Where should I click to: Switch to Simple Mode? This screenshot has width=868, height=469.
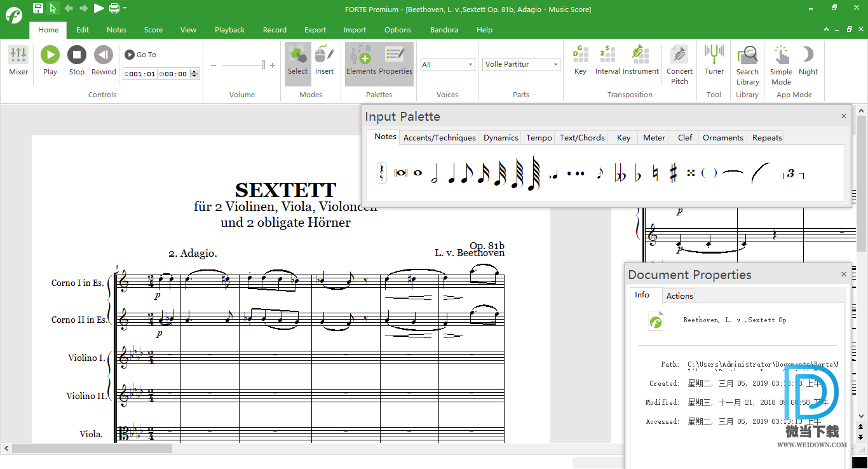coord(781,65)
